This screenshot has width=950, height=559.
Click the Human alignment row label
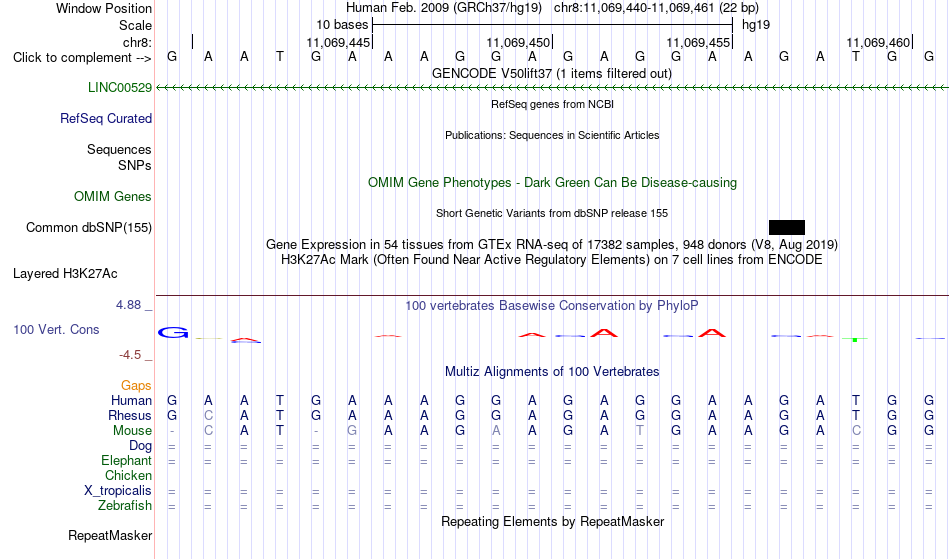[131, 400]
